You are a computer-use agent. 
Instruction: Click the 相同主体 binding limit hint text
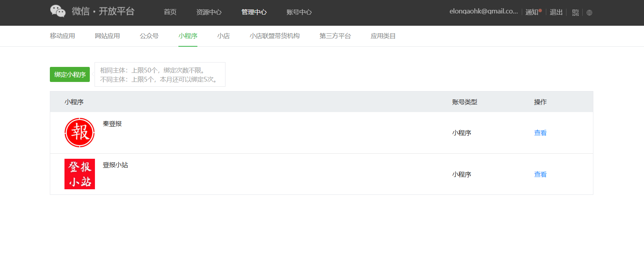tap(153, 70)
